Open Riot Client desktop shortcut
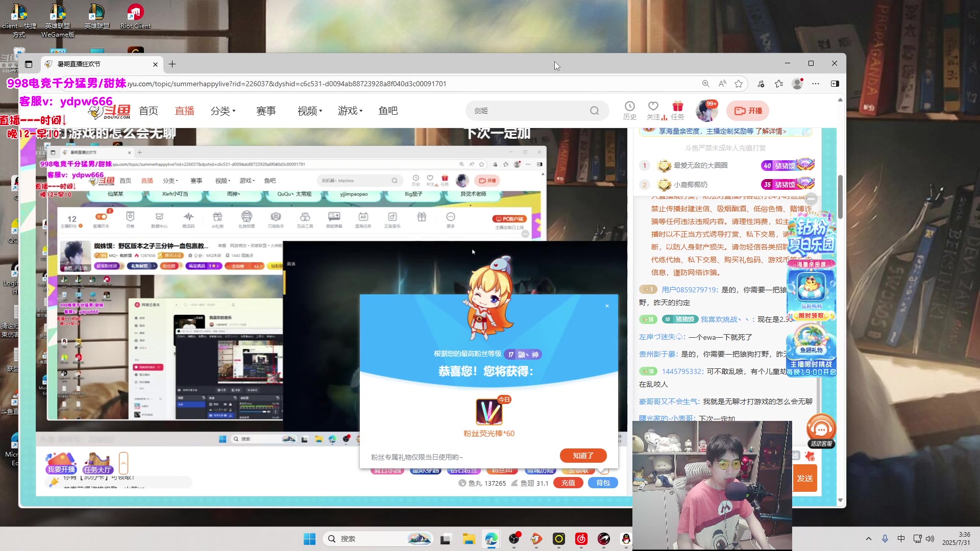The image size is (980, 551). tap(135, 16)
